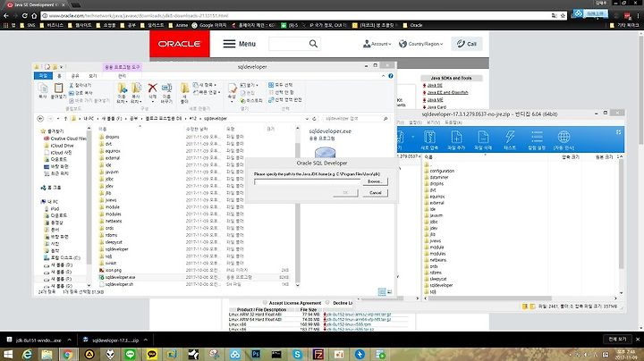Select Decline License Agreement radio button

click(327, 303)
